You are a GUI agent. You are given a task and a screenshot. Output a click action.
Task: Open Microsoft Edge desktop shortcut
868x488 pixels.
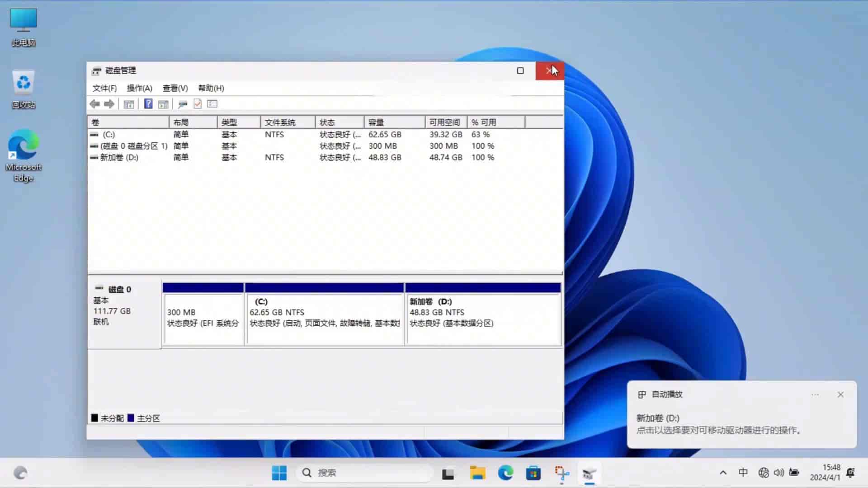coord(24,155)
